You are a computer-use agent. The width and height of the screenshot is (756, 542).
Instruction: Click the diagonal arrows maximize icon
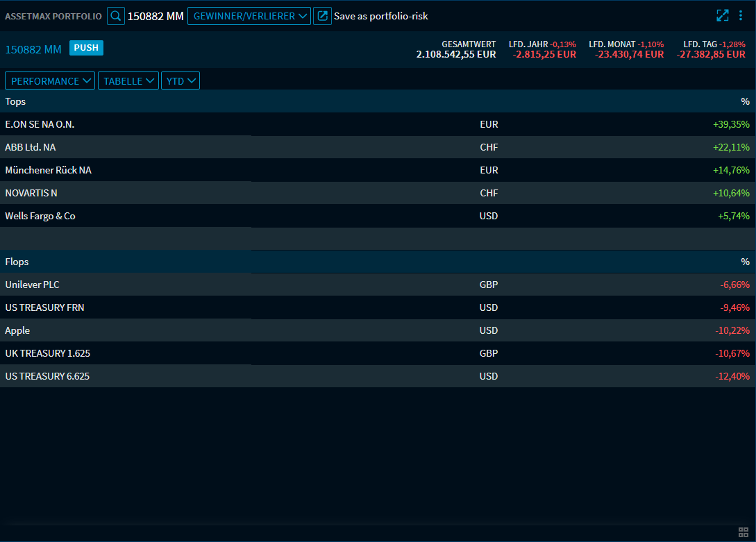click(x=722, y=15)
